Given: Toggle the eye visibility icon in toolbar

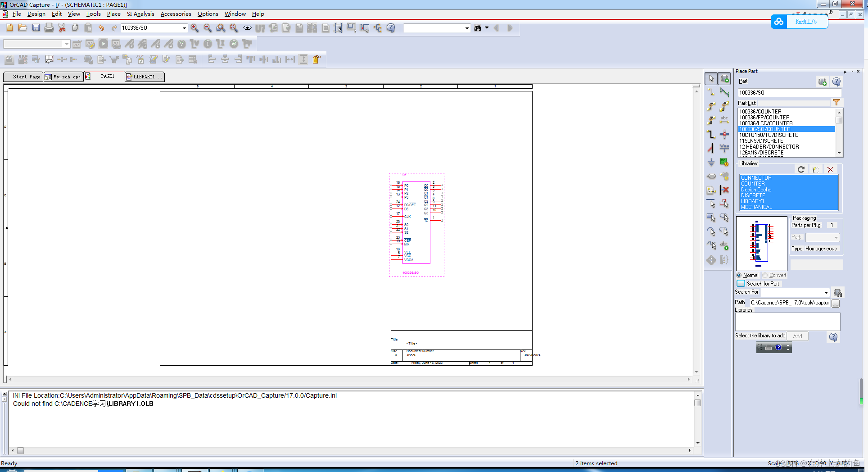Looking at the screenshot, I should pyautogui.click(x=247, y=28).
